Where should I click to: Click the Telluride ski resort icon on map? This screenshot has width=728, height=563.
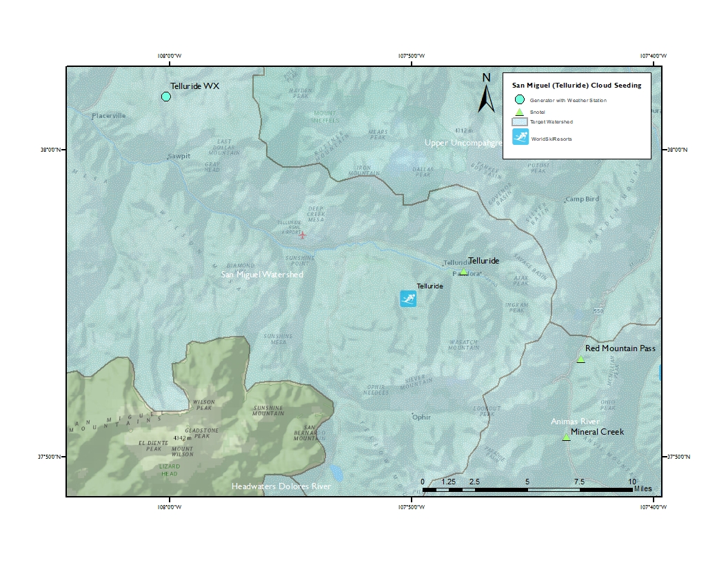409,298
